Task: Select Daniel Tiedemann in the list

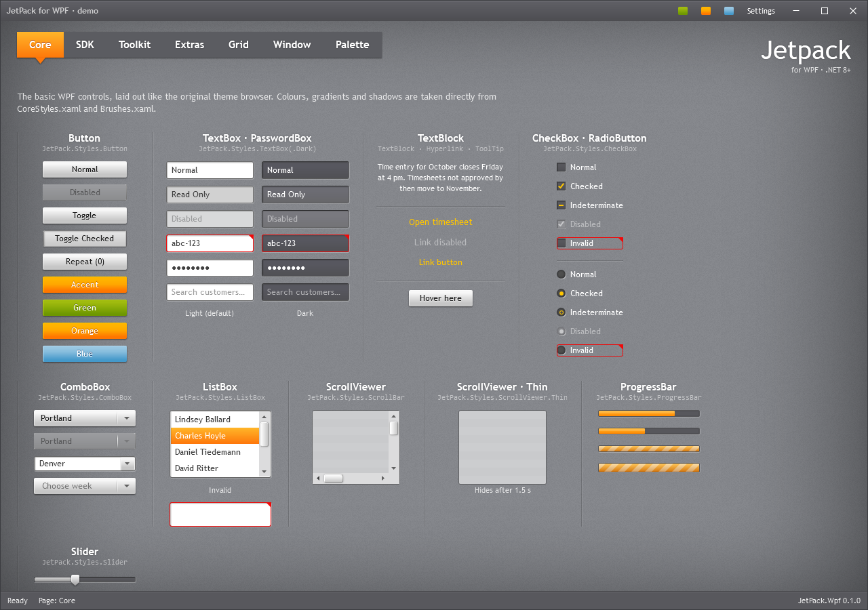Action: pyautogui.click(x=215, y=452)
